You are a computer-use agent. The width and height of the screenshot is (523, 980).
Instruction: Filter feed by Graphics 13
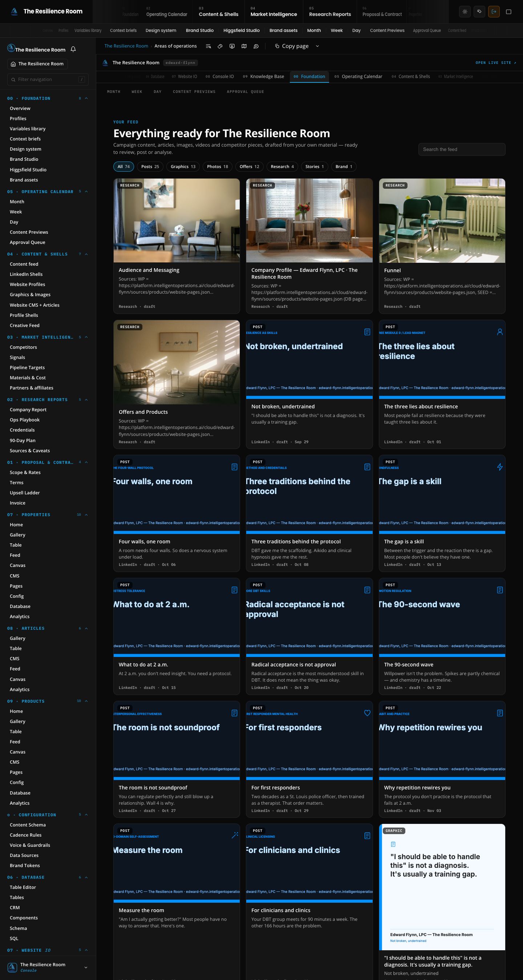click(x=183, y=167)
